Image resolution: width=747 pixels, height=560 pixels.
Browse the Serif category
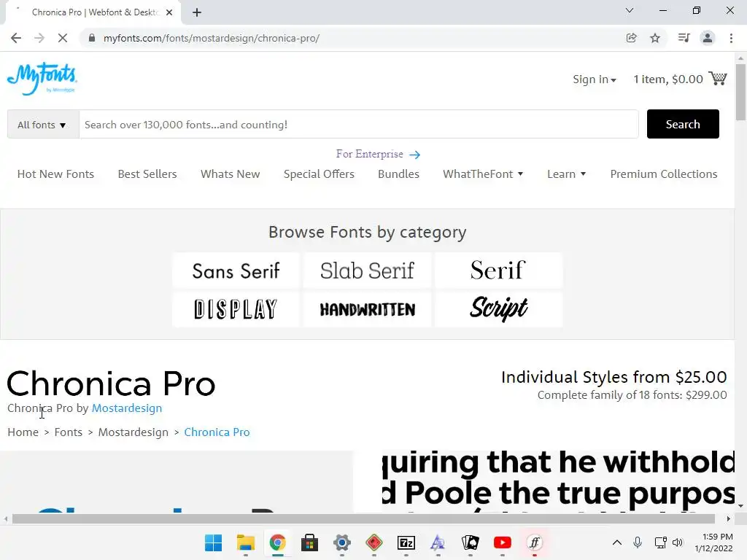498,271
